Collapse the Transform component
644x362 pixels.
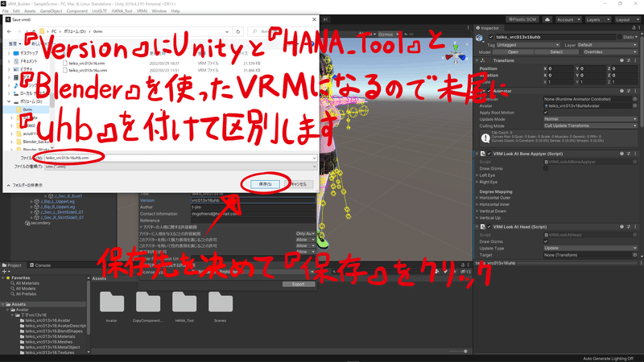pos(477,60)
